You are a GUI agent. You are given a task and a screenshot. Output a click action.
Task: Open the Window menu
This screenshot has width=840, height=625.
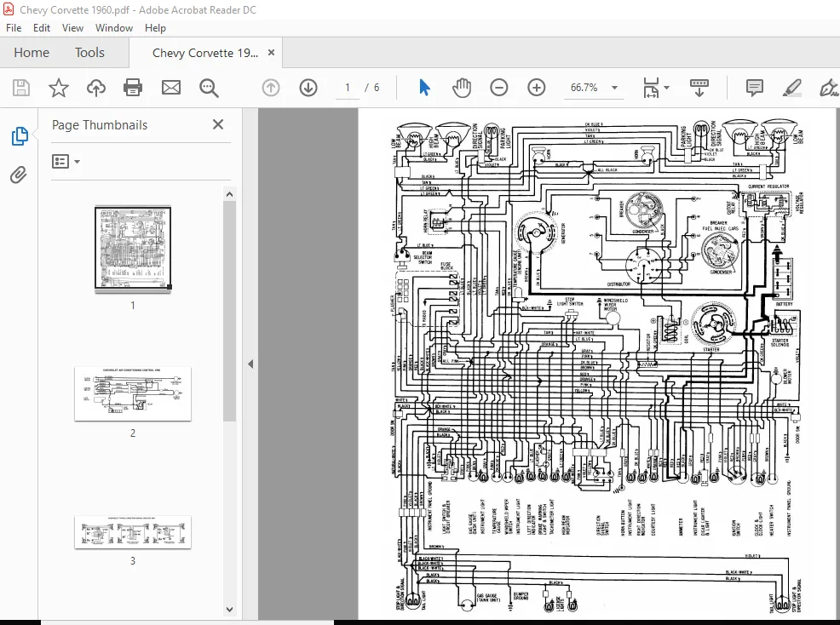114,28
